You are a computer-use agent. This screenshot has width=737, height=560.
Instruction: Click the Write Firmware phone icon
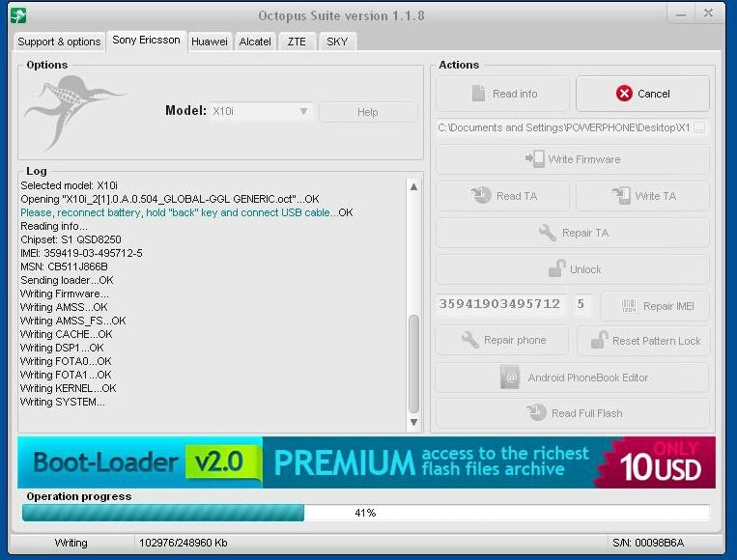(535, 158)
